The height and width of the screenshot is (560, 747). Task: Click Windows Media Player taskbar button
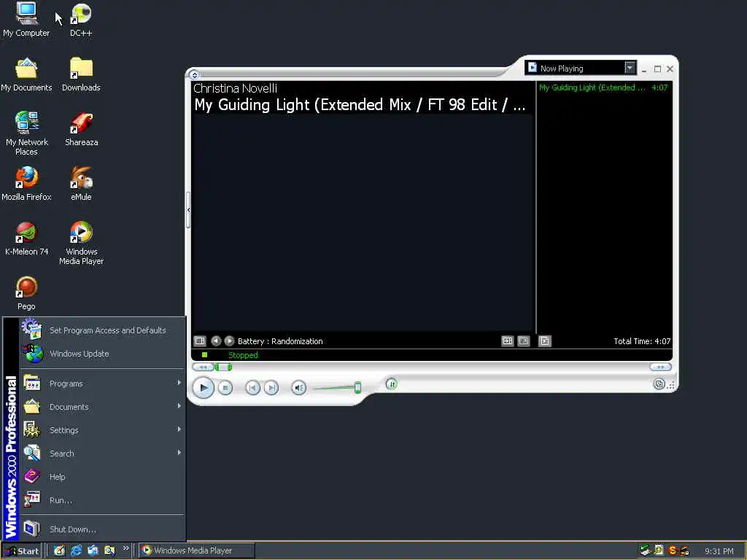point(197,551)
